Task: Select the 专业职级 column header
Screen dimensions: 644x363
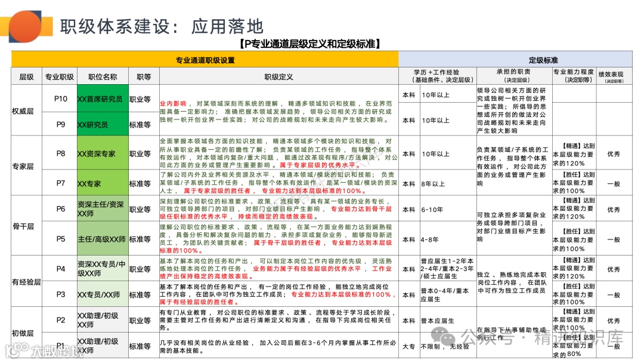Action: [60, 76]
